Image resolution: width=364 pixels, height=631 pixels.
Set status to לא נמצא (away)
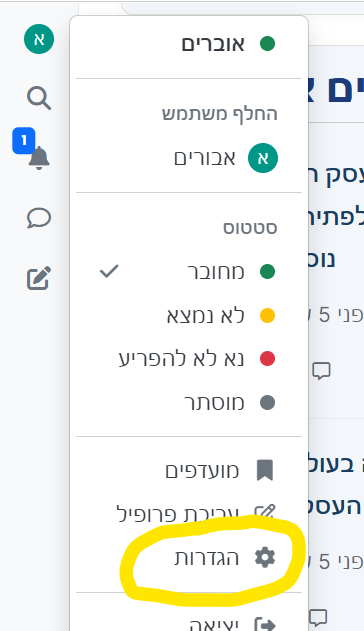pyautogui.click(x=189, y=316)
